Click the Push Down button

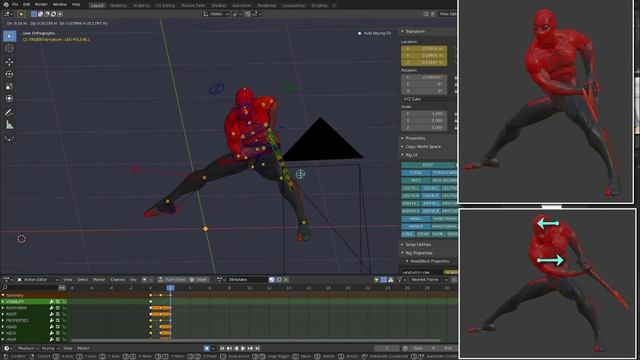(x=172, y=280)
